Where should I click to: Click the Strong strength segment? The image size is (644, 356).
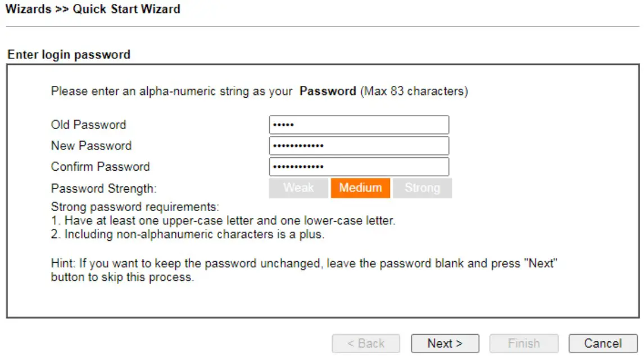click(x=423, y=188)
